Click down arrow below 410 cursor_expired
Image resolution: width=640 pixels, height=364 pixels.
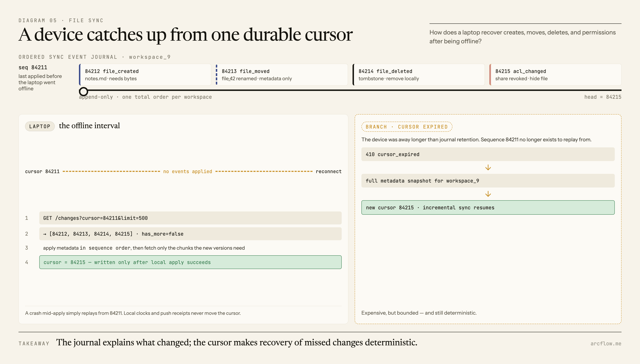pyautogui.click(x=488, y=167)
